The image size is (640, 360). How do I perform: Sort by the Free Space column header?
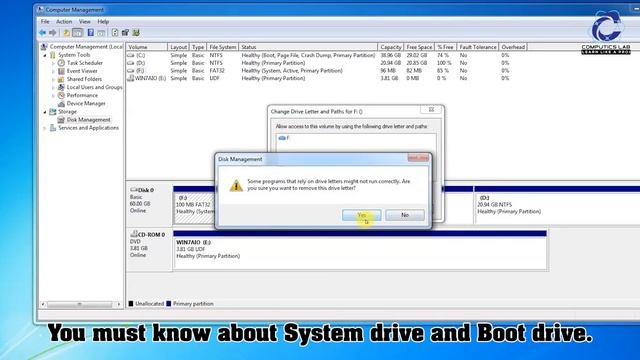pyautogui.click(x=419, y=47)
